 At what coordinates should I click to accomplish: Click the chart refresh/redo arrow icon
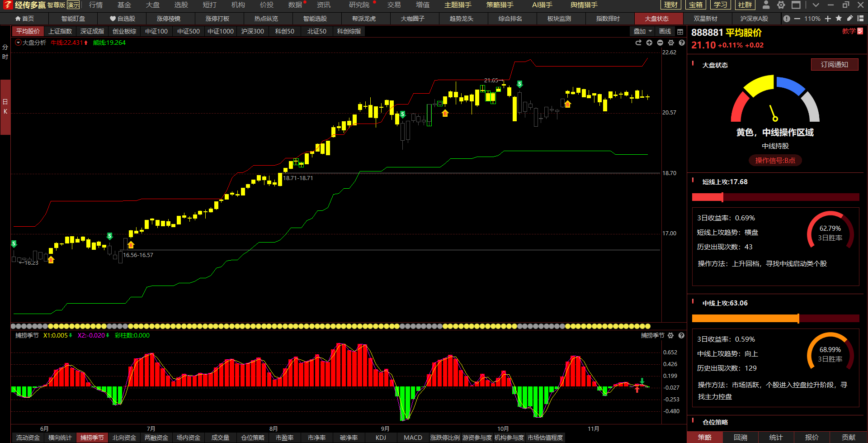638,43
